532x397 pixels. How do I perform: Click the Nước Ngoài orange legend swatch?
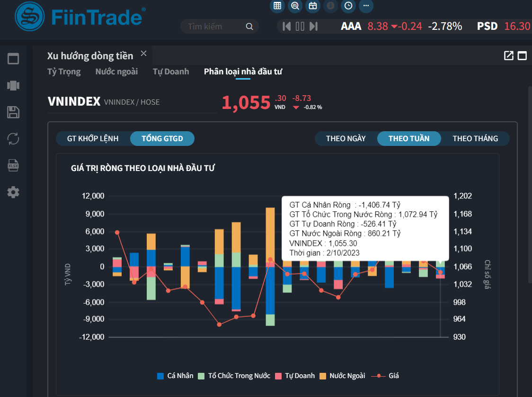point(323,376)
